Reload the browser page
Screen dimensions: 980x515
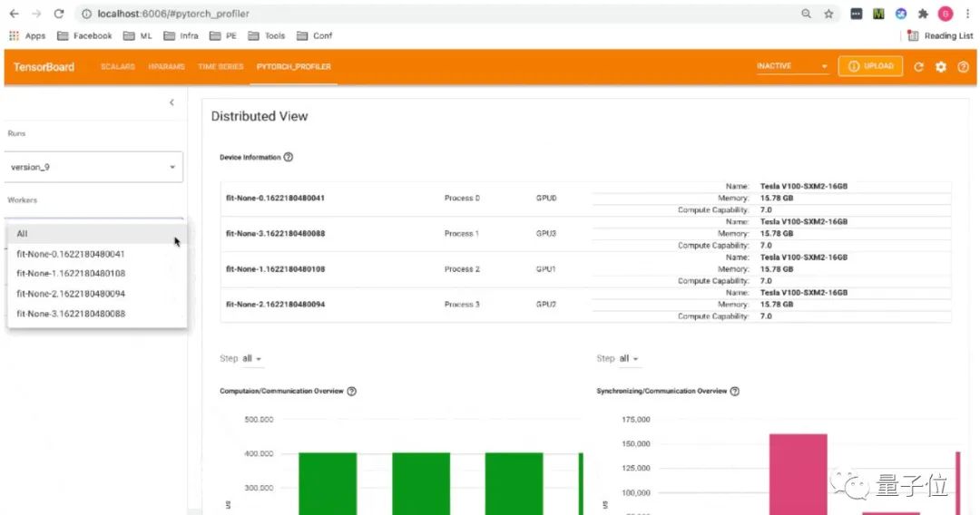pyautogui.click(x=59, y=14)
